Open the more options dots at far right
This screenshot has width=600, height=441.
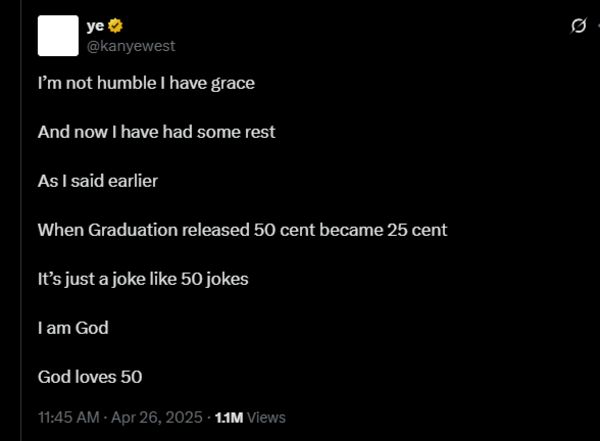(x=598, y=26)
